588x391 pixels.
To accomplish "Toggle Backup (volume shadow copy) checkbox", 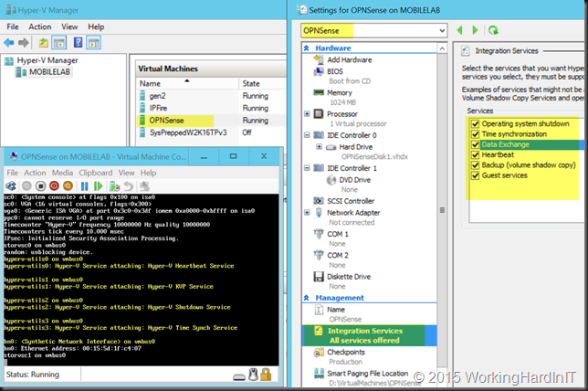I will 476,165.
